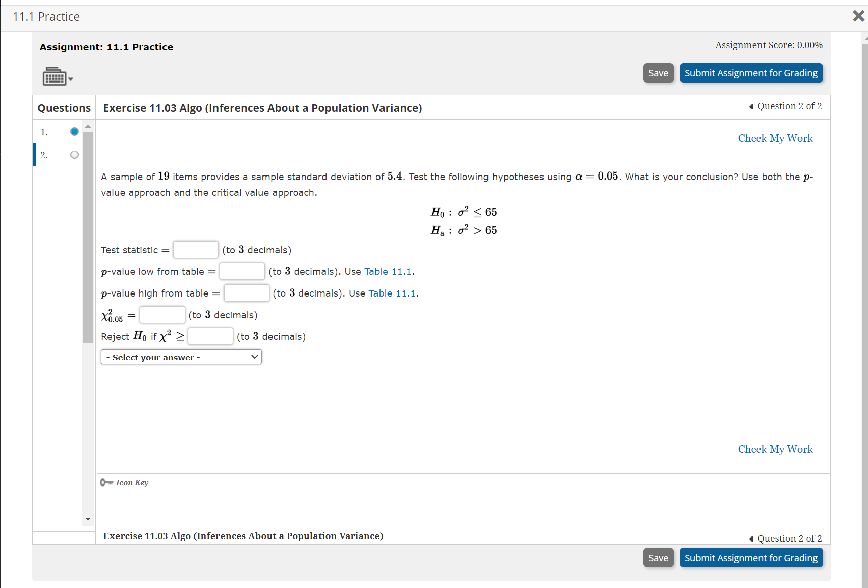Click the scroll-down arrow in Questions panel
Viewport: 868px width, 588px height.
click(x=87, y=519)
